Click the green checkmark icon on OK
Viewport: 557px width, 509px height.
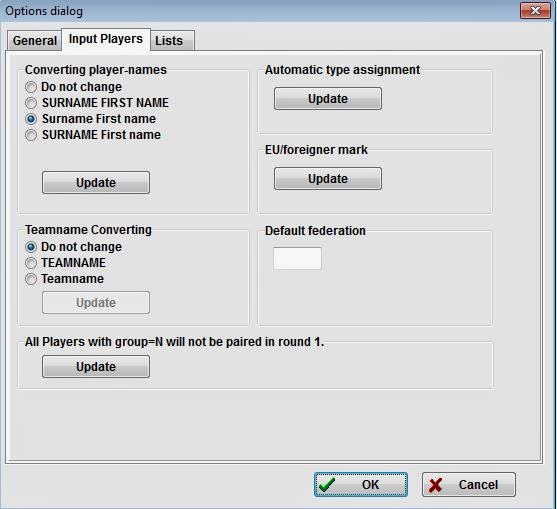pyautogui.click(x=326, y=484)
